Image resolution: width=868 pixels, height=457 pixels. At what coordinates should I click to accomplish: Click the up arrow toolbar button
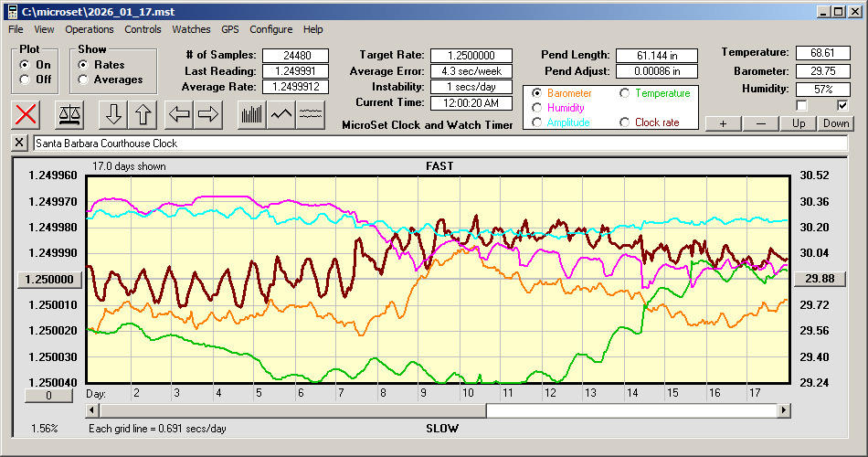pos(144,114)
